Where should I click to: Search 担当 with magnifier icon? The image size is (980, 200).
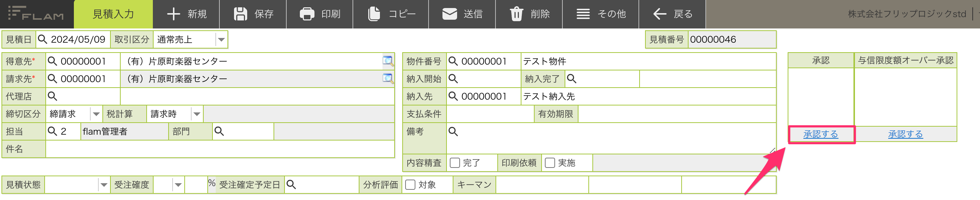52,132
